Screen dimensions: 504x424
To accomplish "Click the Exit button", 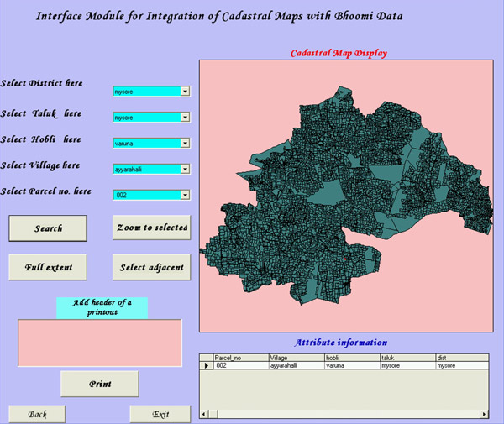I will coord(160,415).
